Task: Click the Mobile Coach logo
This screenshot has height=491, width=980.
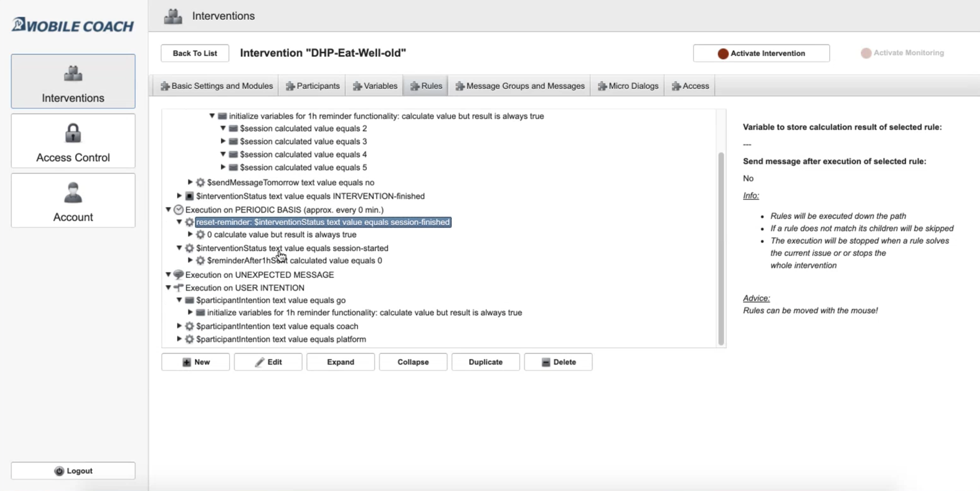Action: point(73,25)
